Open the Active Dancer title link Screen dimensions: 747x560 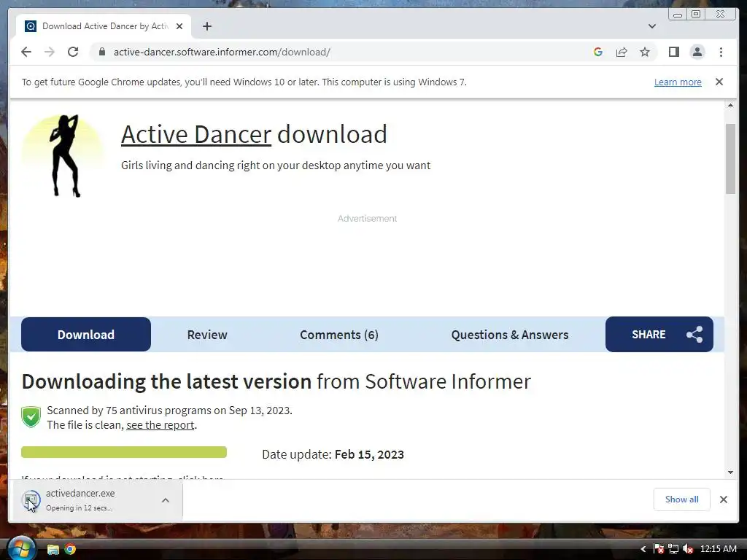click(196, 134)
